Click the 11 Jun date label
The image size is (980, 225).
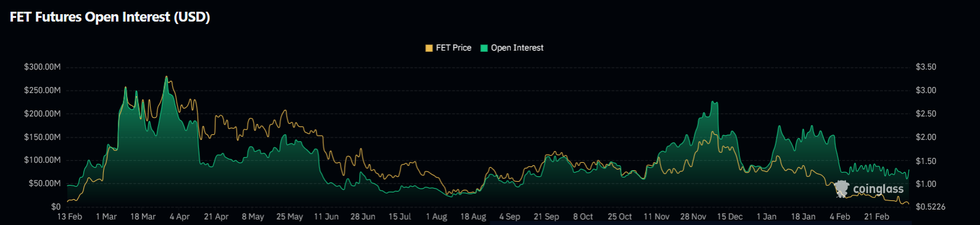(x=326, y=216)
